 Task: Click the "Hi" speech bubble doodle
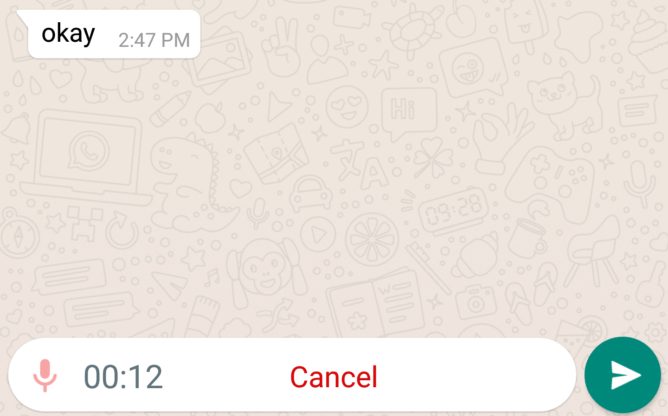point(409,113)
